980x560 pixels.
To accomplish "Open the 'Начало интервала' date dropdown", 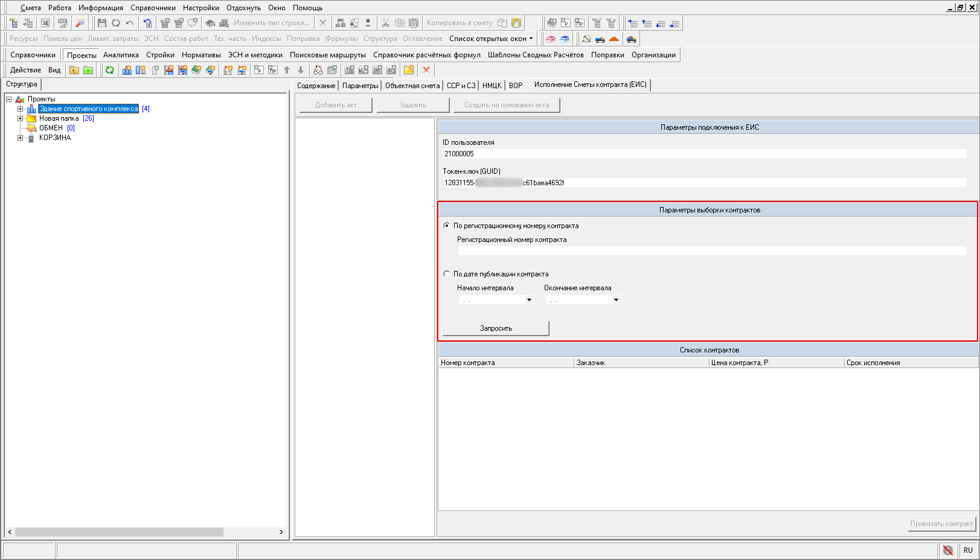I will pyautogui.click(x=529, y=300).
